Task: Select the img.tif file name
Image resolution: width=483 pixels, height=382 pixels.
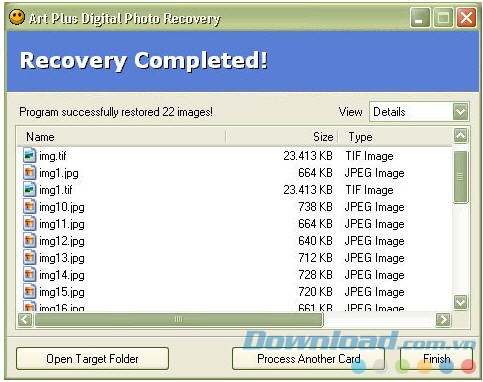Action: (53, 156)
